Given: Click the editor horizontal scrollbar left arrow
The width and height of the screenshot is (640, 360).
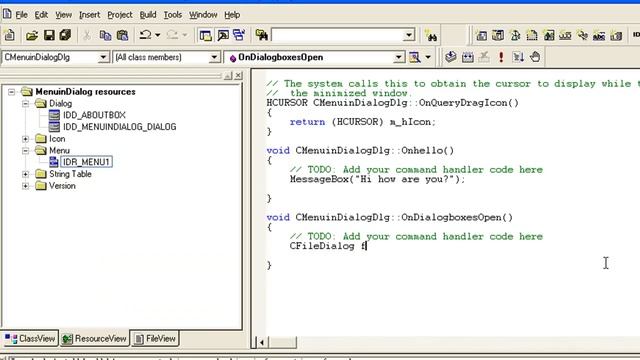Looking at the screenshot, I should pyautogui.click(x=262, y=342).
